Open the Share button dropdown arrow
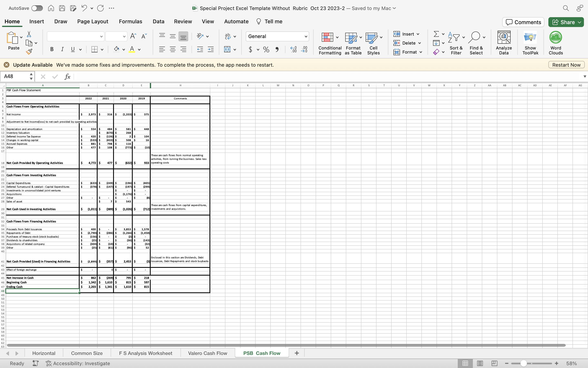 tap(580, 22)
